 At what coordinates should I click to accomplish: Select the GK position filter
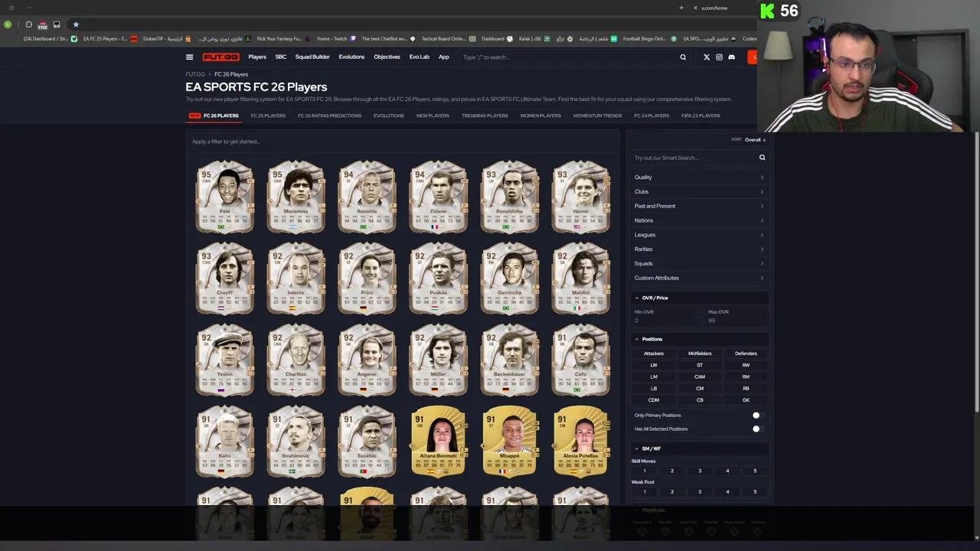pos(746,399)
